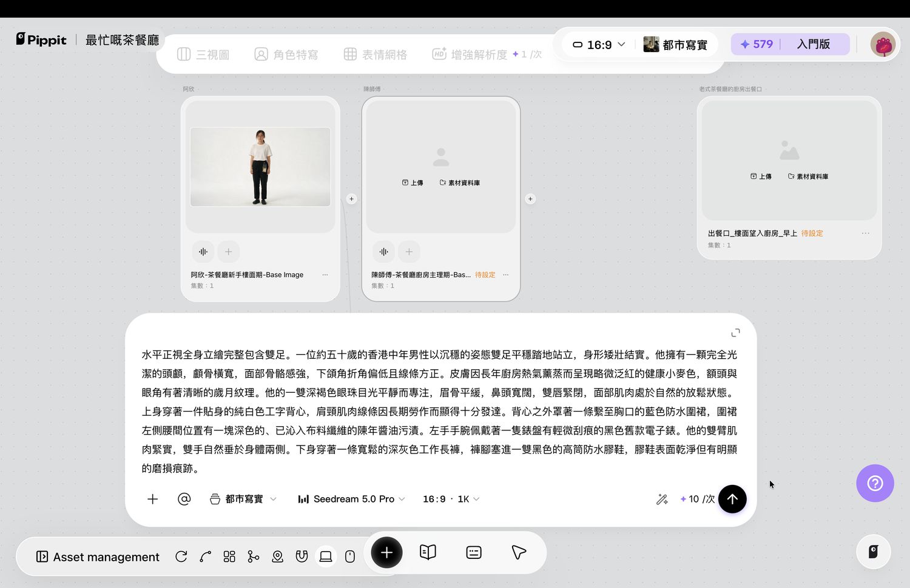Open the user profile avatar
The image size is (910, 588).
(x=883, y=44)
